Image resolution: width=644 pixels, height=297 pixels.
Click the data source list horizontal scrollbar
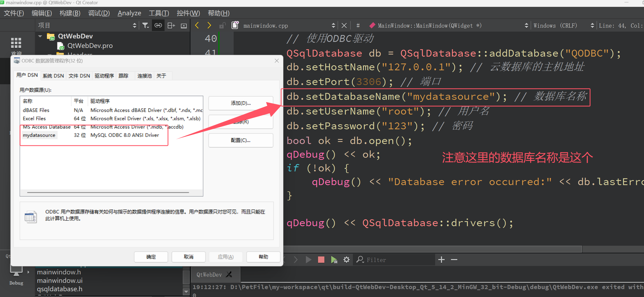tap(108, 192)
